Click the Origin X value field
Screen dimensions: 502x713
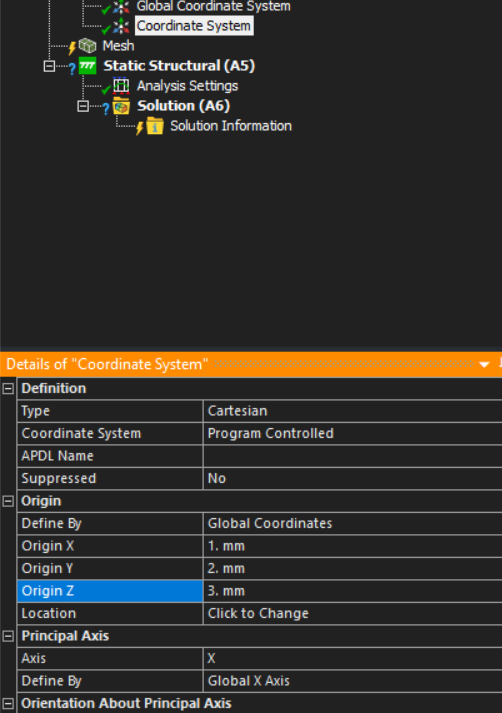pyautogui.click(x=353, y=546)
